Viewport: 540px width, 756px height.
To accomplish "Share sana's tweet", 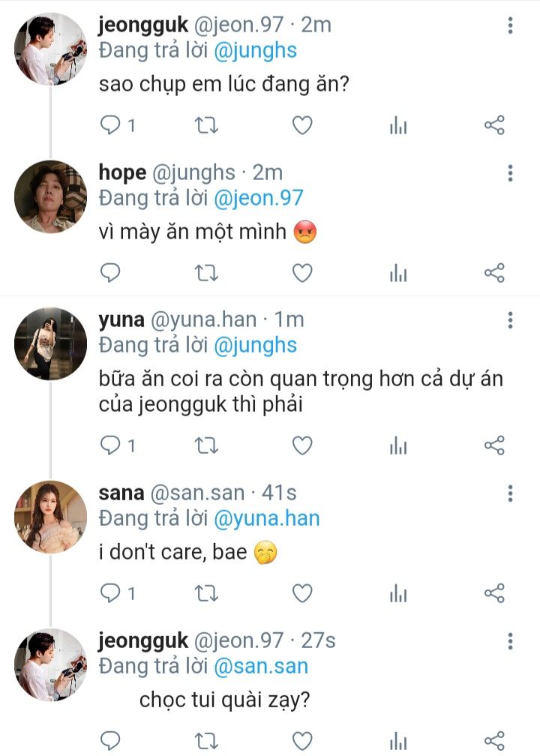I will coord(494,594).
